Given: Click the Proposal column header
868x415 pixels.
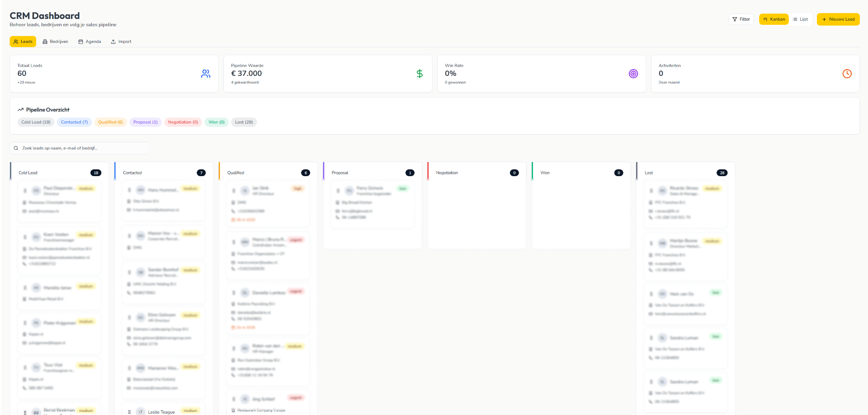Looking at the screenshot, I should [x=340, y=173].
